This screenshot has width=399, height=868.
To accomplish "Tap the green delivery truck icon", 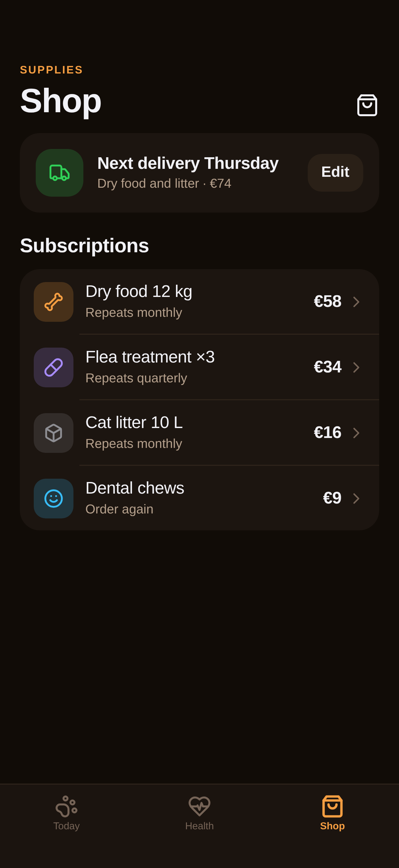I will pos(60,173).
